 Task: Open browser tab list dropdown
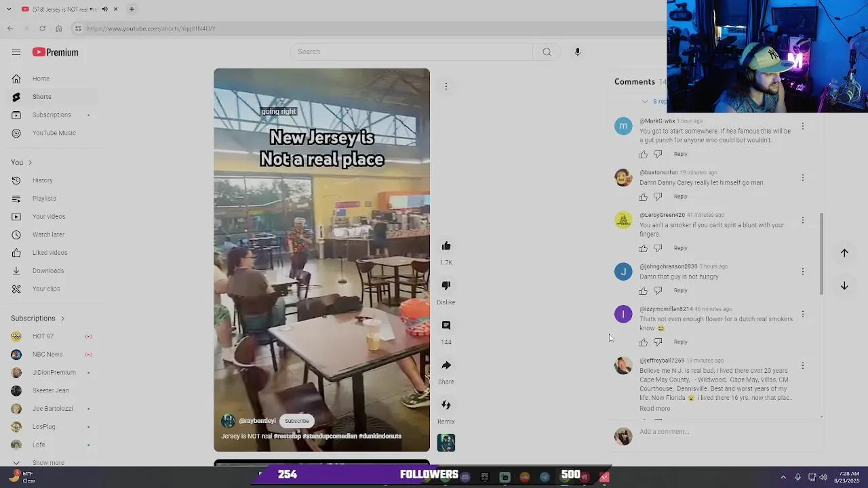9,9
